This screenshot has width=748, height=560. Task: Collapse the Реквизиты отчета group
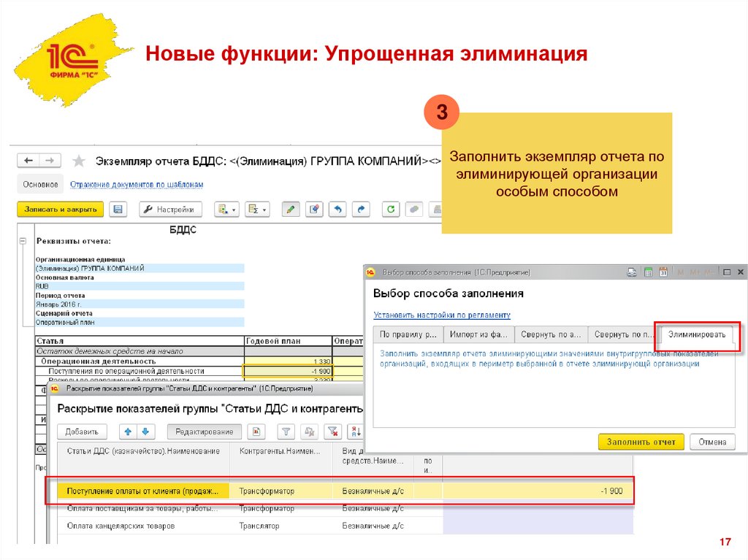click(x=23, y=241)
